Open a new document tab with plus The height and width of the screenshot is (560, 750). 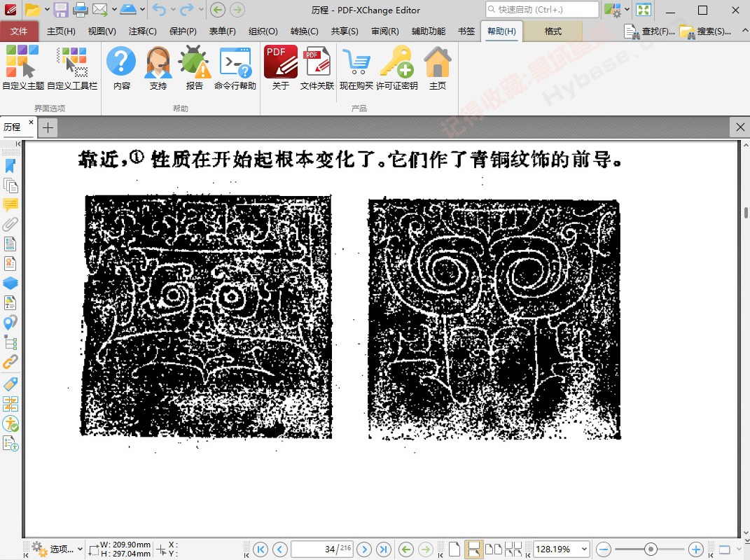click(x=48, y=127)
